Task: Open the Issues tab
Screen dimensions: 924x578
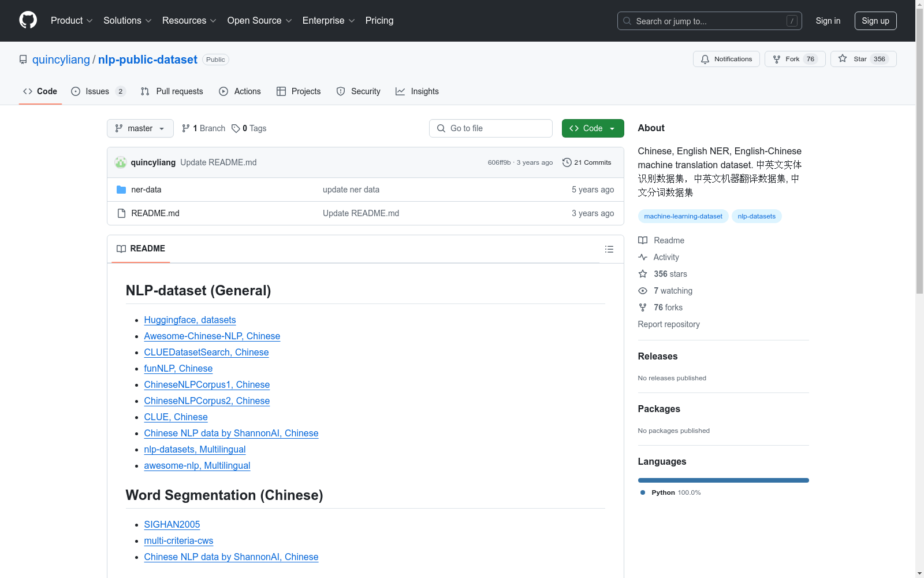Action: coord(98,91)
